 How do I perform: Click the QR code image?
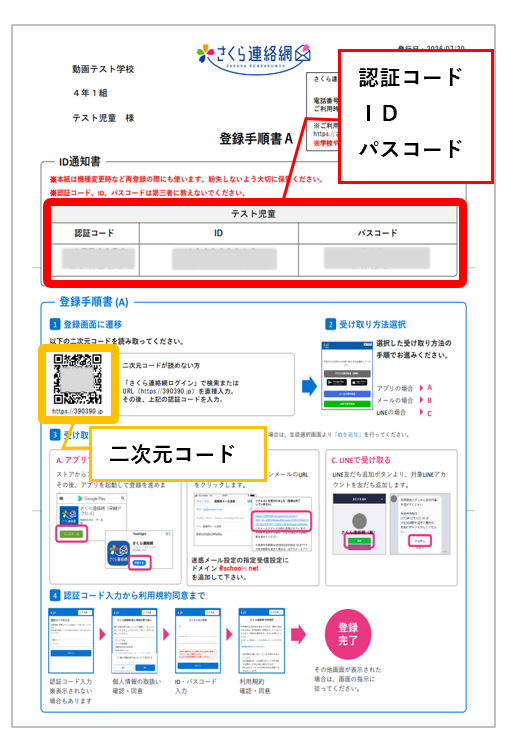[77, 379]
